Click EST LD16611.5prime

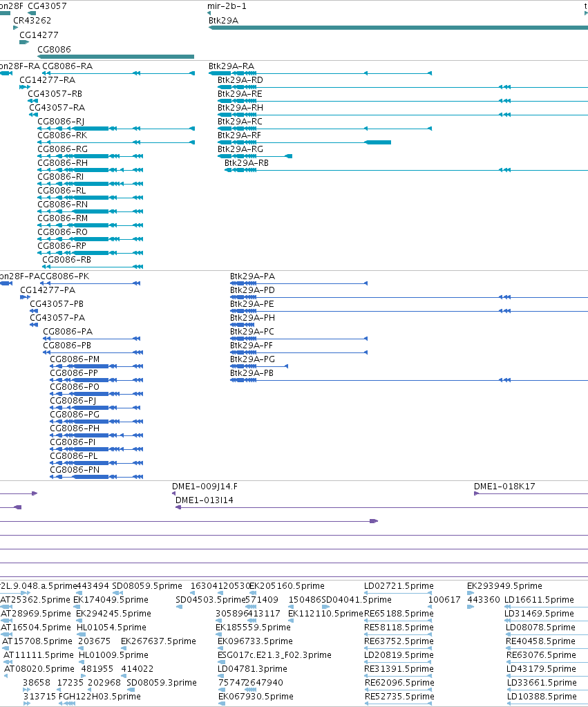point(540,600)
